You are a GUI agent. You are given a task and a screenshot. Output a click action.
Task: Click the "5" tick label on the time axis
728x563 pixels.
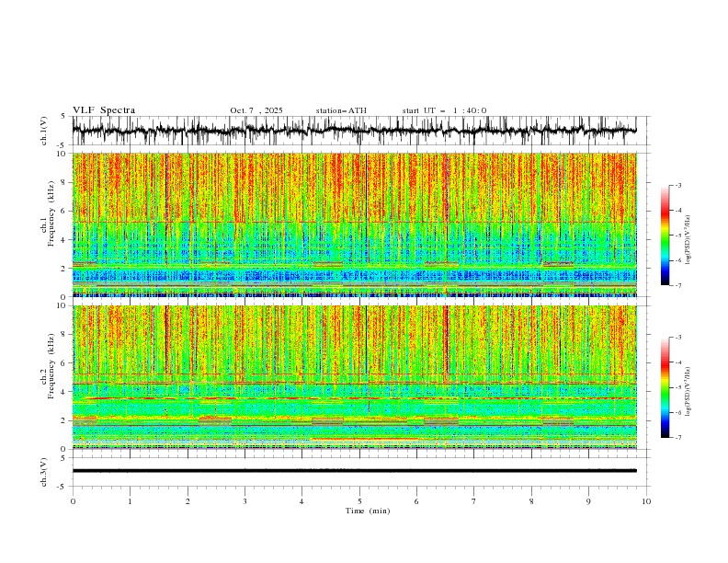coord(359,501)
